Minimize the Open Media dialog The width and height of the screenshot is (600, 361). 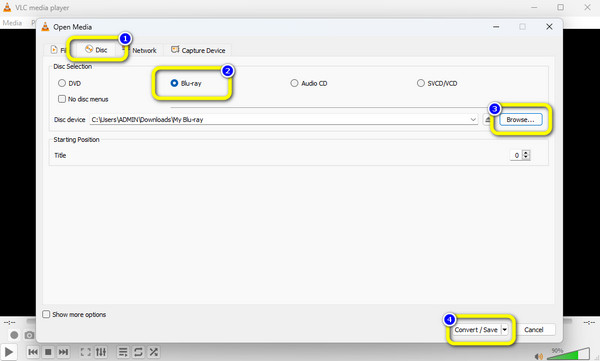click(496, 26)
